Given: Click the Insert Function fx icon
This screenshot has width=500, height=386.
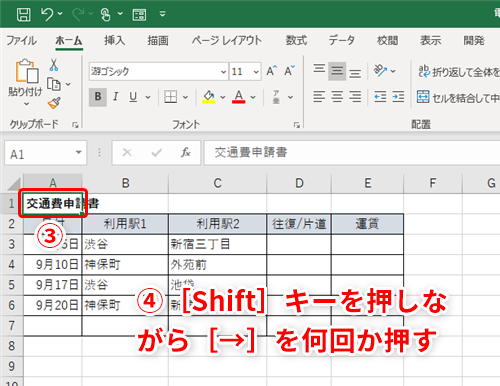Looking at the screenshot, I should (185, 153).
